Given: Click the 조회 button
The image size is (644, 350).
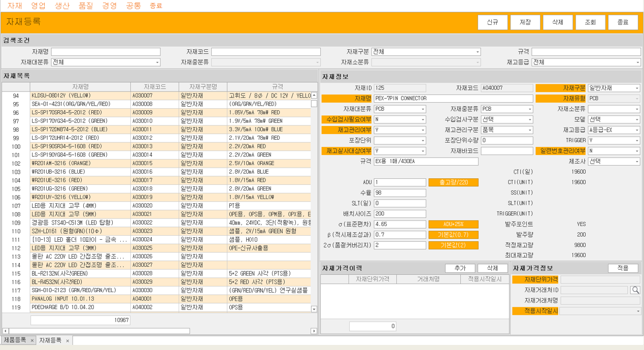Looking at the screenshot, I should tap(590, 22).
